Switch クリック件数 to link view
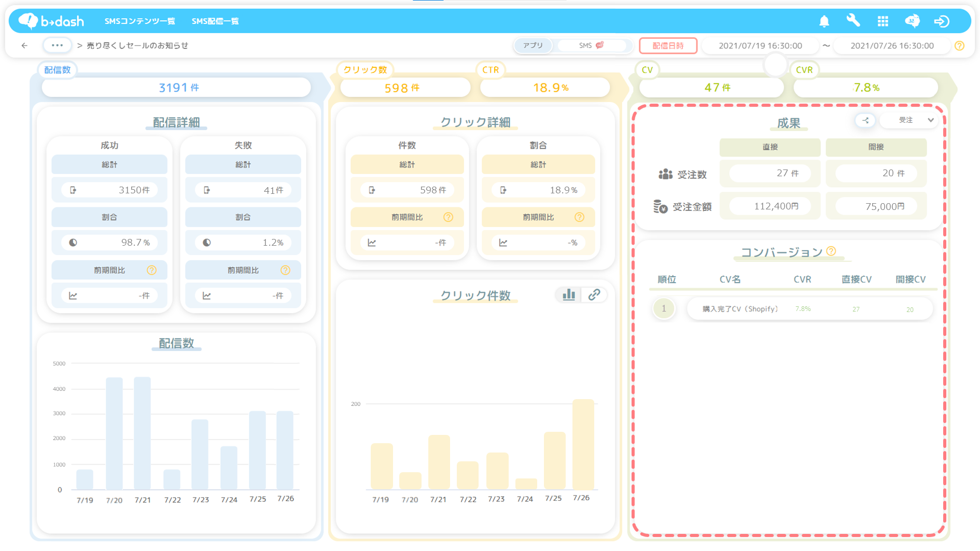Image resolution: width=980 pixels, height=551 pixels. point(594,294)
